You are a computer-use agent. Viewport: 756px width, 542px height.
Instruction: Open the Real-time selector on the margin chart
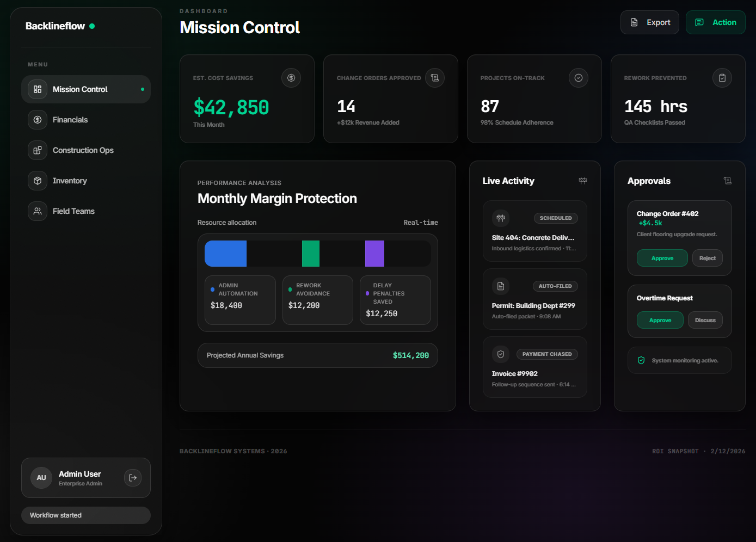pyautogui.click(x=420, y=222)
